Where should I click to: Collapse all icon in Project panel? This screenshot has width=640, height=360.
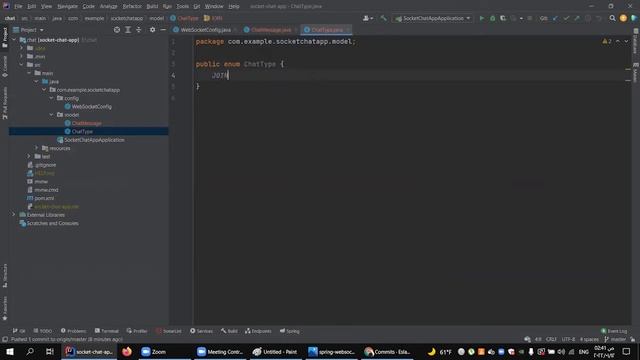pyautogui.click(x=139, y=30)
